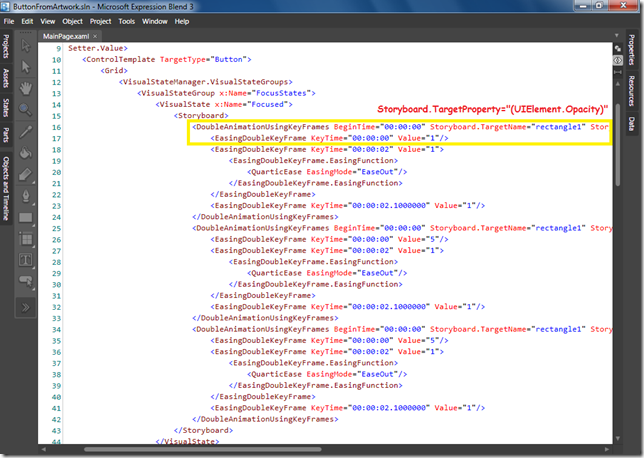Pick the Eyedropper tool

25,131
